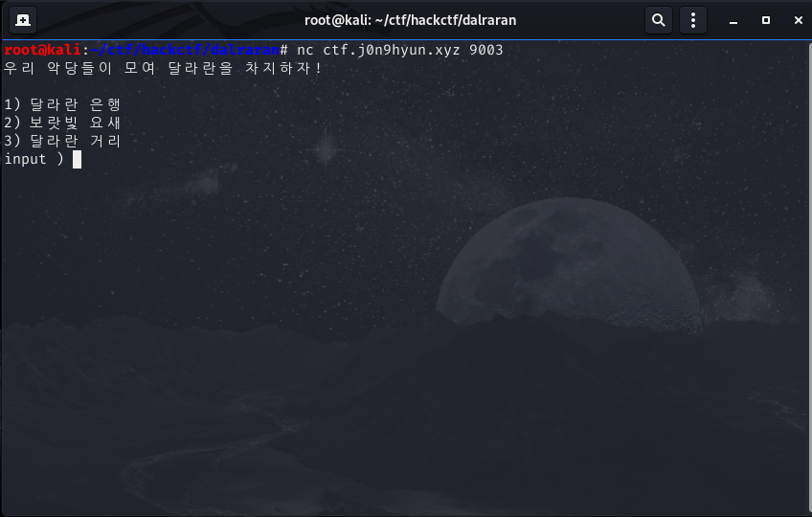Click menu option 1) 달라란 은행
Image resolution: width=812 pixels, height=517 pixels.
(x=62, y=104)
